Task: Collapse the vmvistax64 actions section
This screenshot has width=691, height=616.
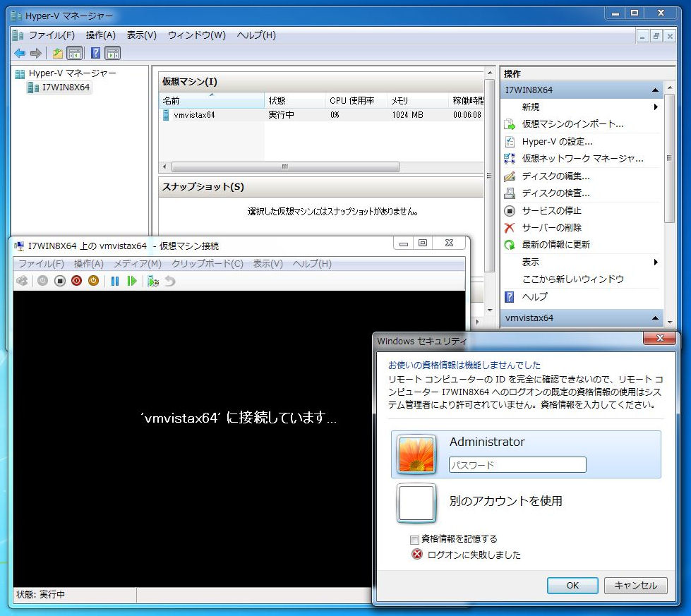Action: coord(655,318)
